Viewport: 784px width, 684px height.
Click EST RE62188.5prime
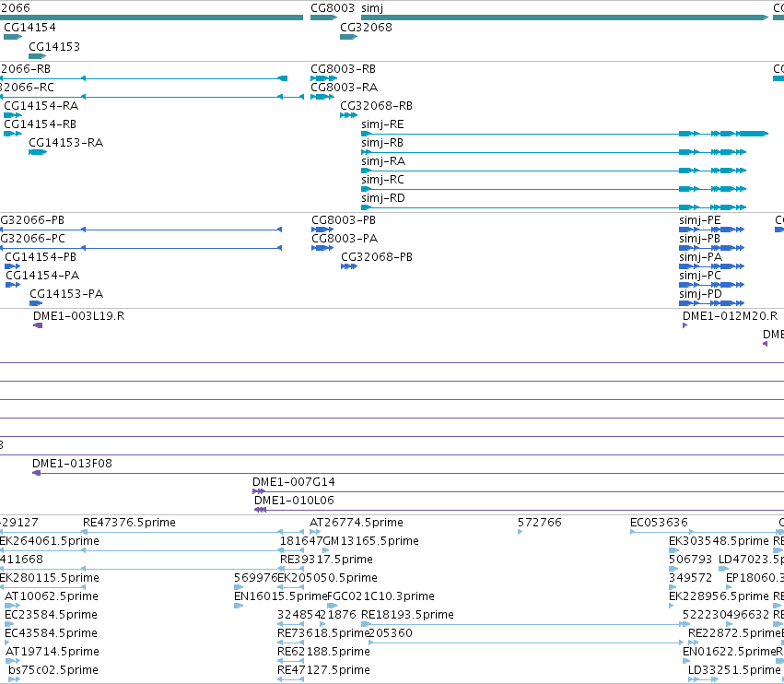click(323, 652)
